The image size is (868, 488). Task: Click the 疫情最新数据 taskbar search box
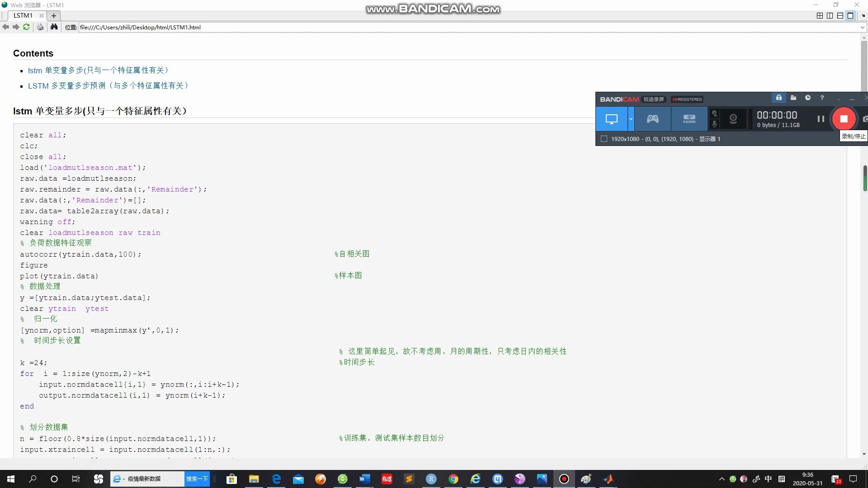click(x=147, y=479)
